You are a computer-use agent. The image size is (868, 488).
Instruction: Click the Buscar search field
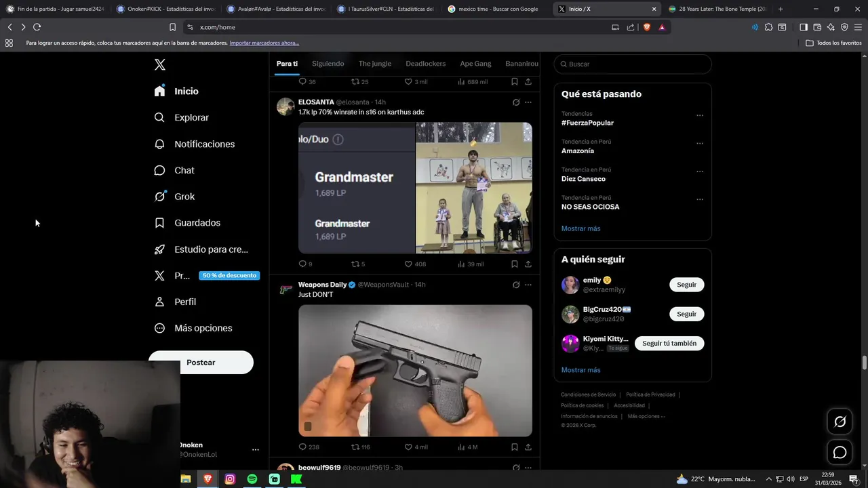[x=633, y=64]
